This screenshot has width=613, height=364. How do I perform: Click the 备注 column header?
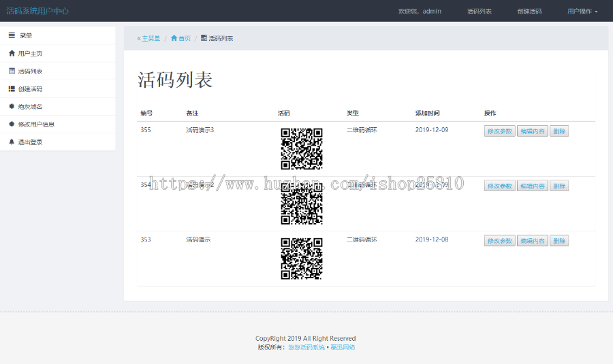point(192,113)
